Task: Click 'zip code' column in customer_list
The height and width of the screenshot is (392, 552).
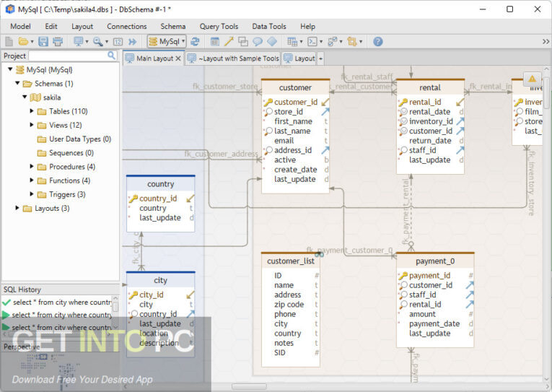Action: click(x=289, y=305)
